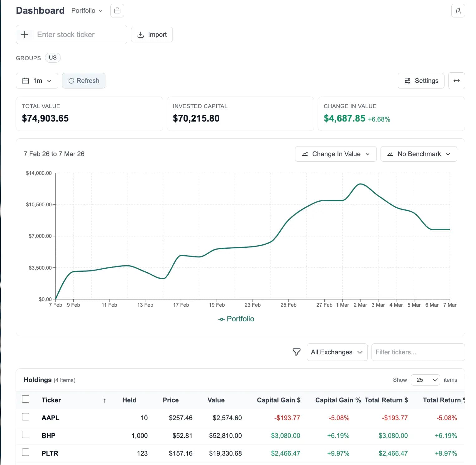Click the chart settings sliders icon
The width and height of the screenshot is (476, 465).
click(x=407, y=80)
